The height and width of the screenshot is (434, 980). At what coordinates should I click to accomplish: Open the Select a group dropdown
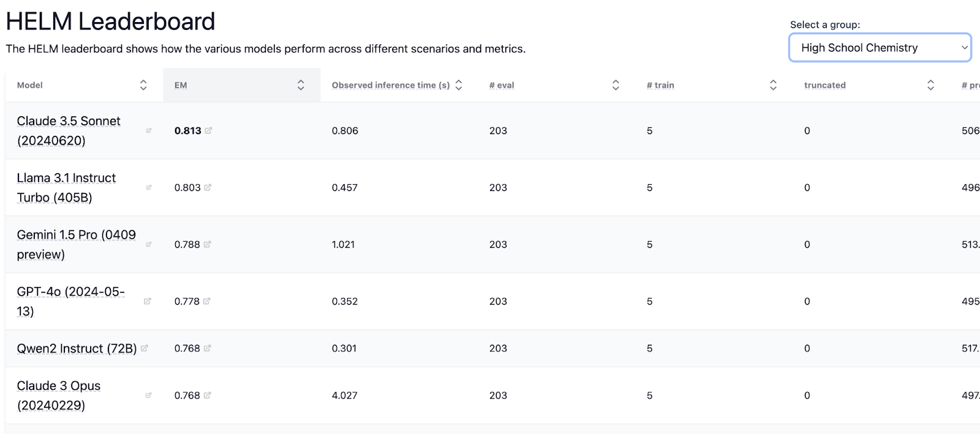tap(880, 48)
